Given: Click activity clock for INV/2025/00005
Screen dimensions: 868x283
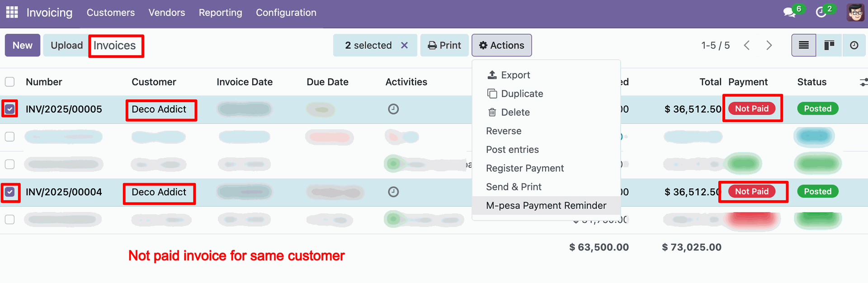Looking at the screenshot, I should tap(393, 109).
